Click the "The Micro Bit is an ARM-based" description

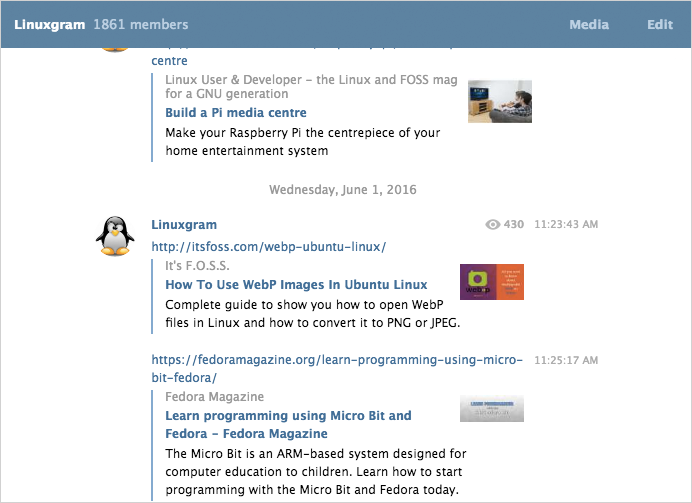316,472
